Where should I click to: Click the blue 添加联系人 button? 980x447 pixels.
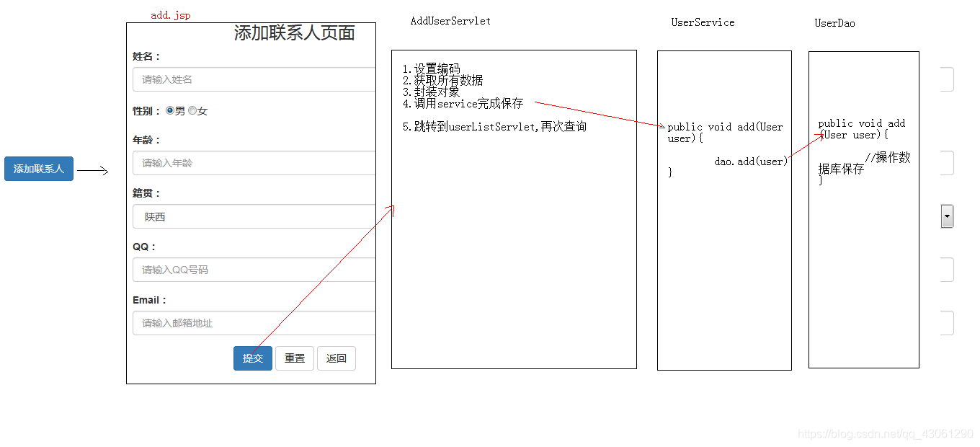[x=38, y=168]
